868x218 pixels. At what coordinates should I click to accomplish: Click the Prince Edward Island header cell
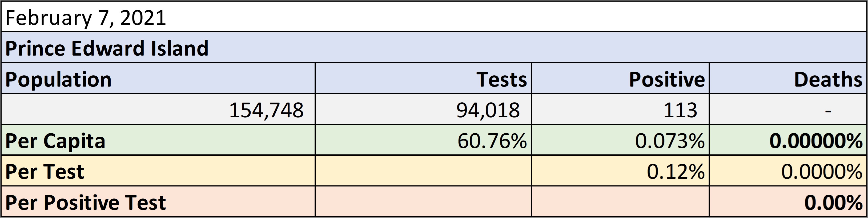(434, 48)
